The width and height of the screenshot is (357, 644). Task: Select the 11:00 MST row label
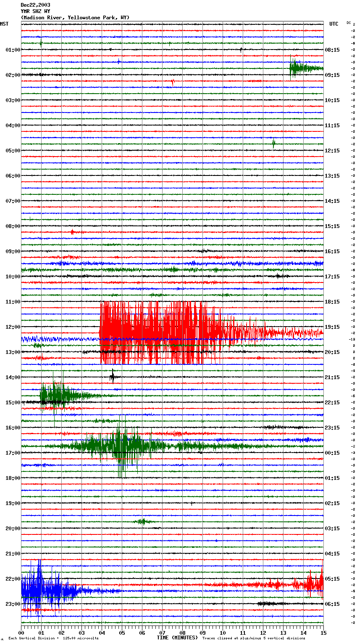(13, 302)
